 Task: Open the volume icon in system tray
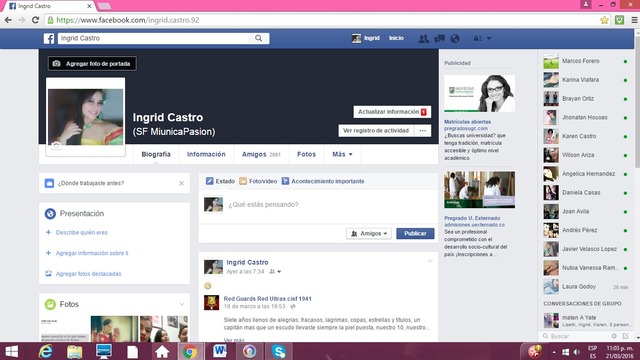tap(576, 352)
